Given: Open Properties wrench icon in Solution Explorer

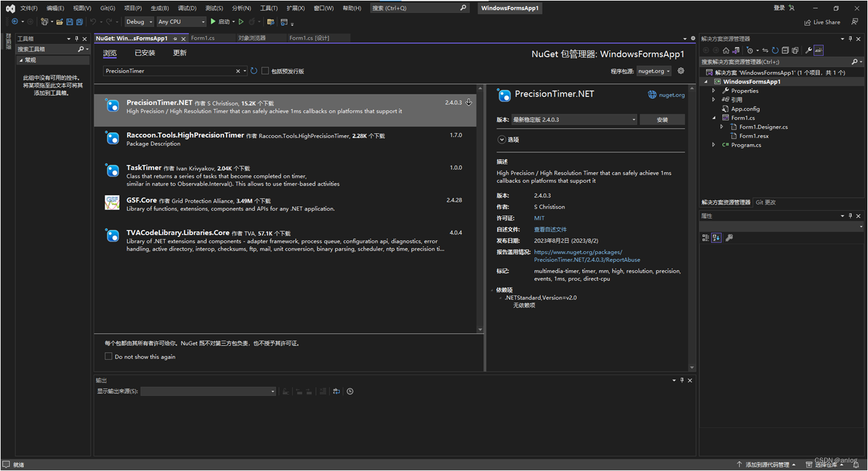Looking at the screenshot, I should coord(809,50).
